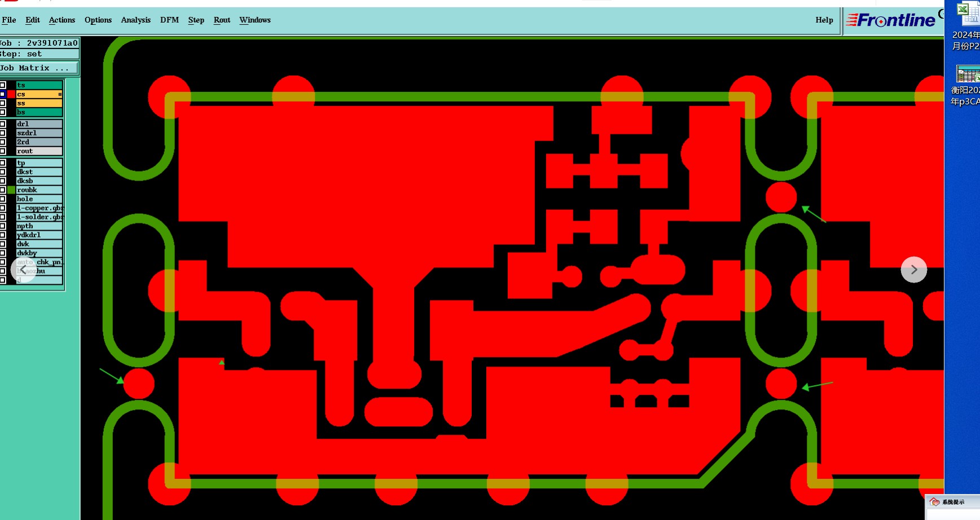This screenshot has width=980, height=520.
Task: Select the ts layer name
Action: (39, 85)
